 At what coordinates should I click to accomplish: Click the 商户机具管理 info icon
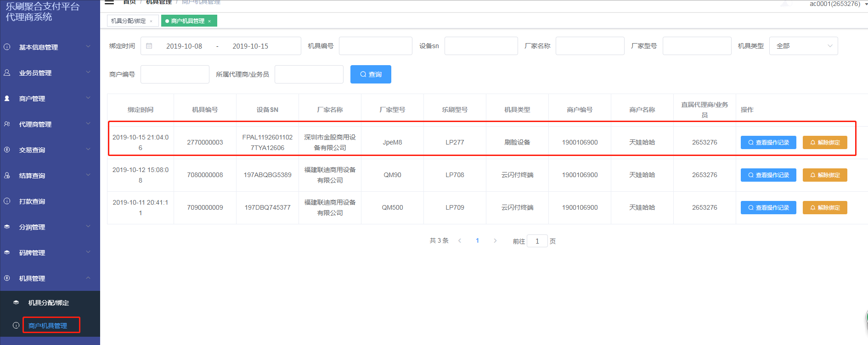(x=16, y=325)
